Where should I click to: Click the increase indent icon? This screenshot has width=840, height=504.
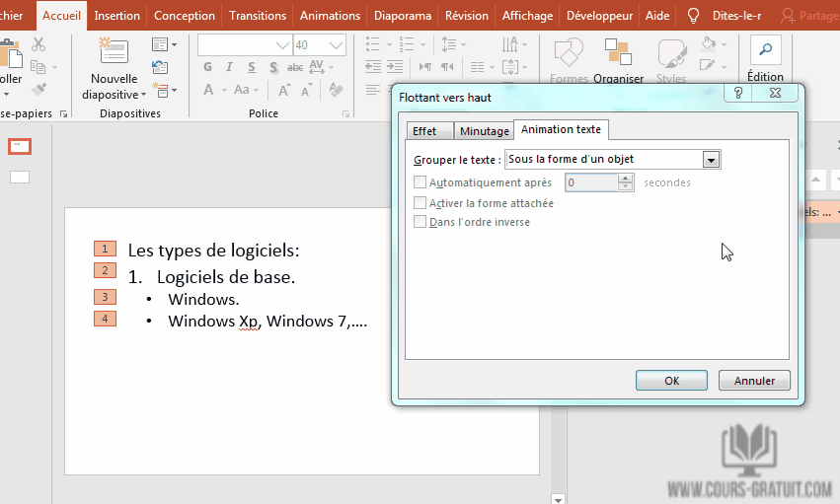click(x=395, y=67)
